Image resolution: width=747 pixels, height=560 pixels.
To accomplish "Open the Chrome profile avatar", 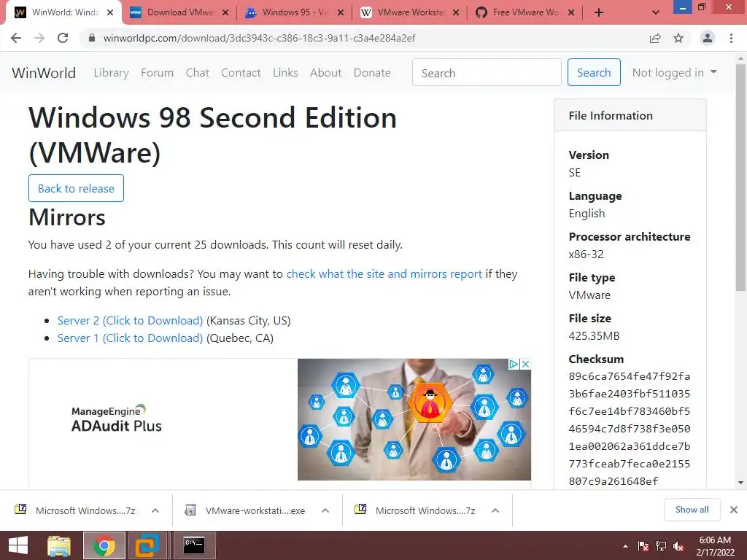I will (708, 38).
